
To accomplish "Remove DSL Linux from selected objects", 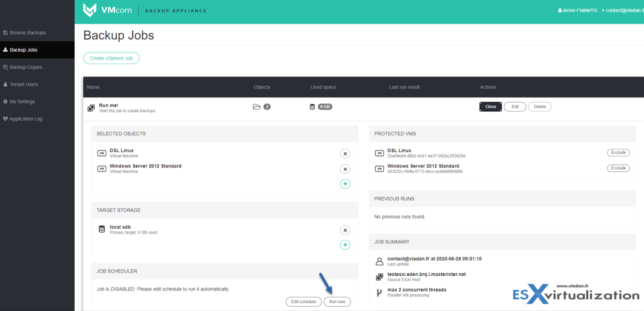I will click(345, 153).
